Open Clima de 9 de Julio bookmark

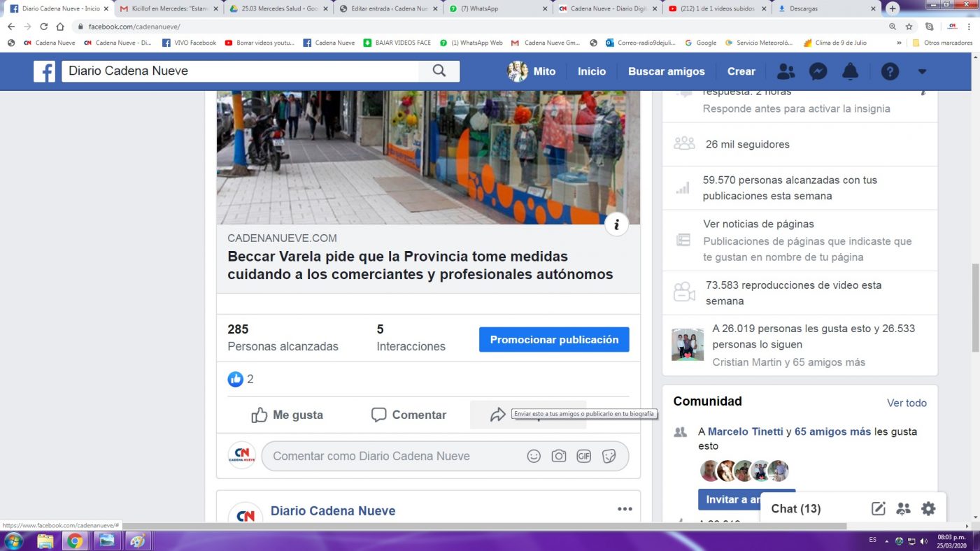pyautogui.click(x=835, y=43)
